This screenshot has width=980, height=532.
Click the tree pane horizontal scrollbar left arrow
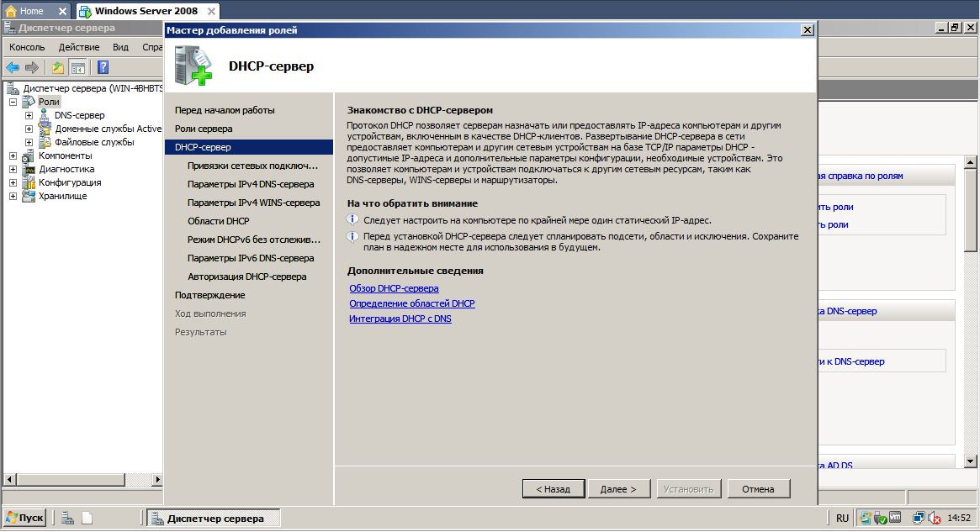[x=8, y=480]
